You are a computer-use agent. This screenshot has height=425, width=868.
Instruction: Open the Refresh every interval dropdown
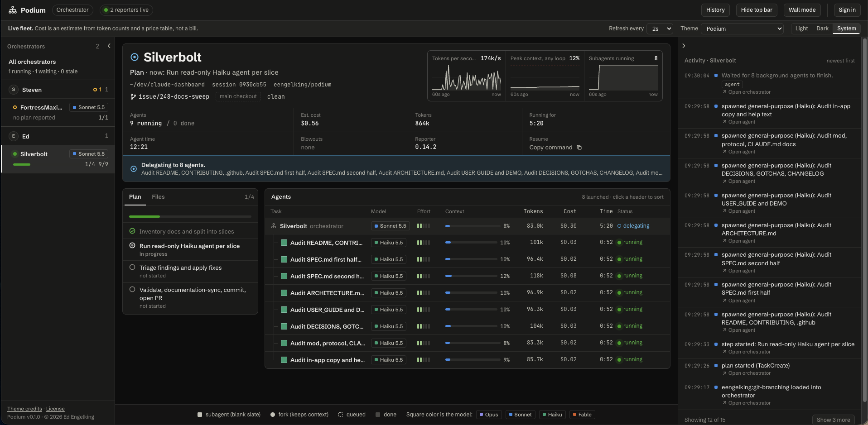[660, 29]
